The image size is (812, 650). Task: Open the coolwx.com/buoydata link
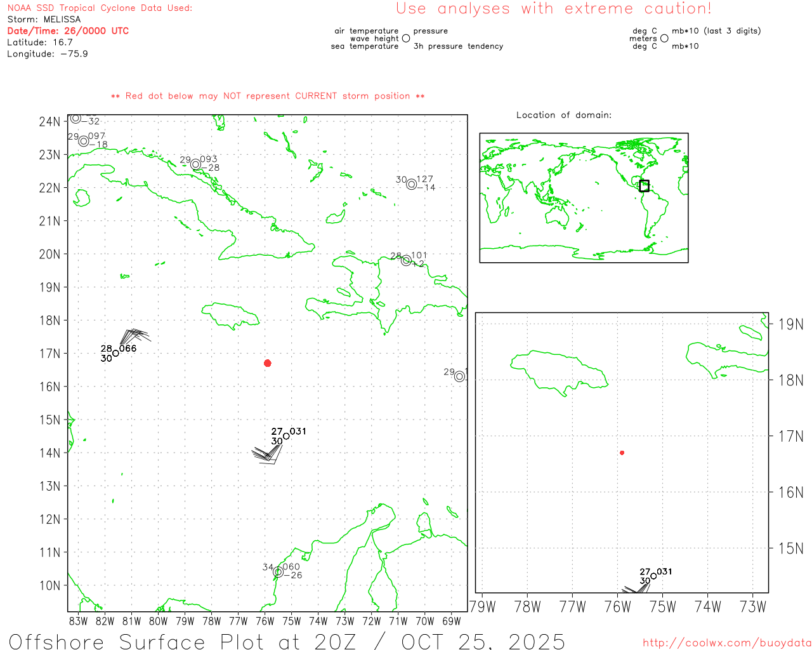point(727,642)
